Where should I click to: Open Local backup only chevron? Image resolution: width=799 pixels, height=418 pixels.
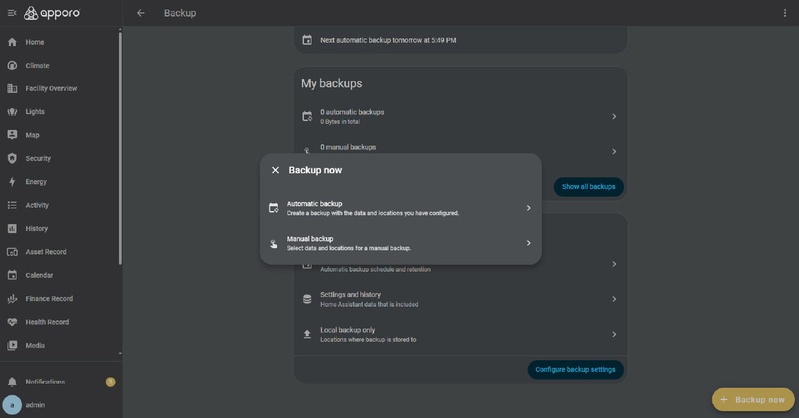click(614, 334)
